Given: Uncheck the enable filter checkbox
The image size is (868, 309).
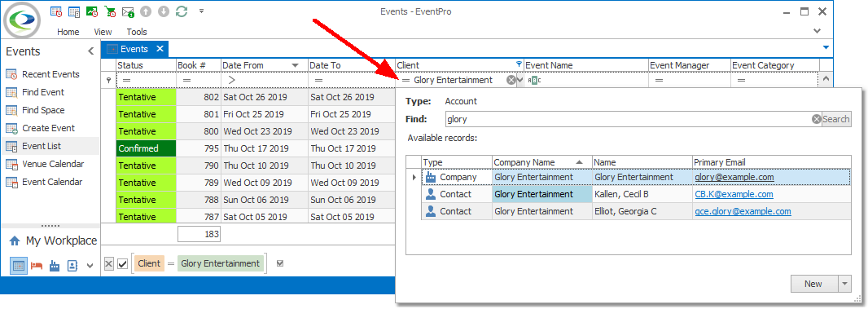Looking at the screenshot, I should tap(123, 264).
